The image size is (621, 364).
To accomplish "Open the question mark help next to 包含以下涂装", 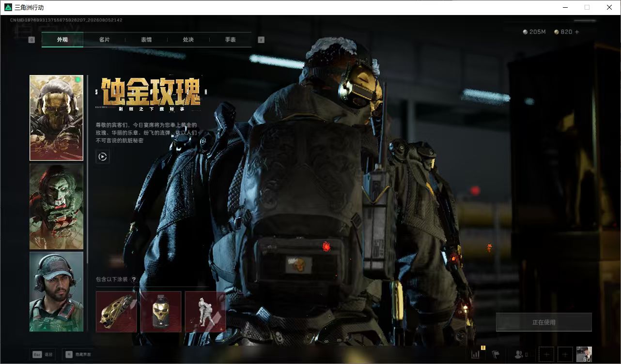I will [x=134, y=279].
